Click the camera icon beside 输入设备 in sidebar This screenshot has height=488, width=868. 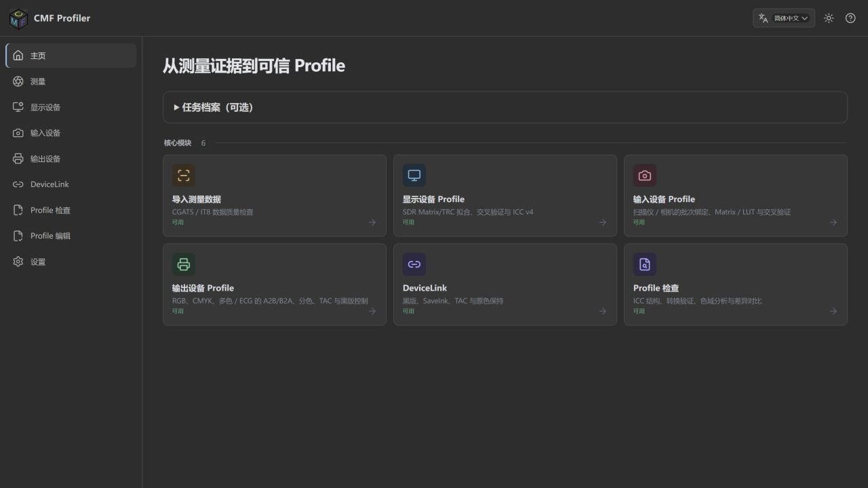click(18, 133)
